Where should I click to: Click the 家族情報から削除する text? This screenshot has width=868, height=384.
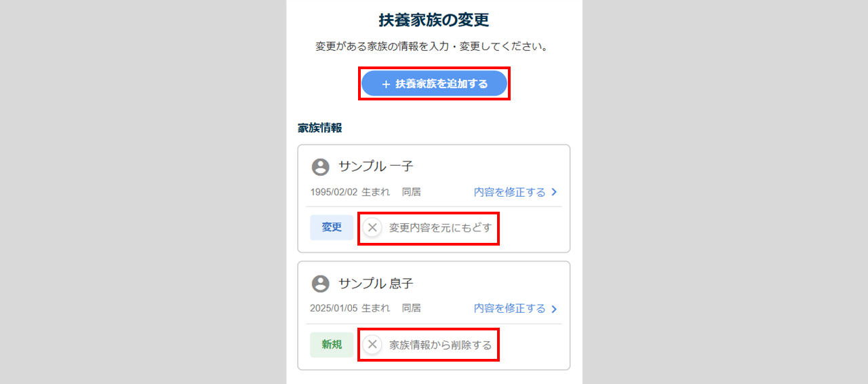(x=440, y=345)
